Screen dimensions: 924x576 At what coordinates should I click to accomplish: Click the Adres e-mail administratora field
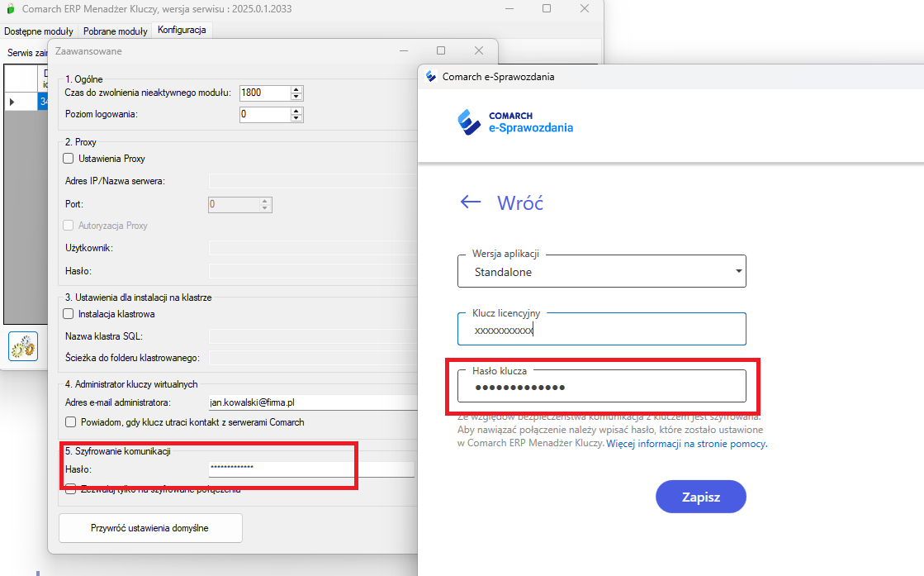coord(313,402)
